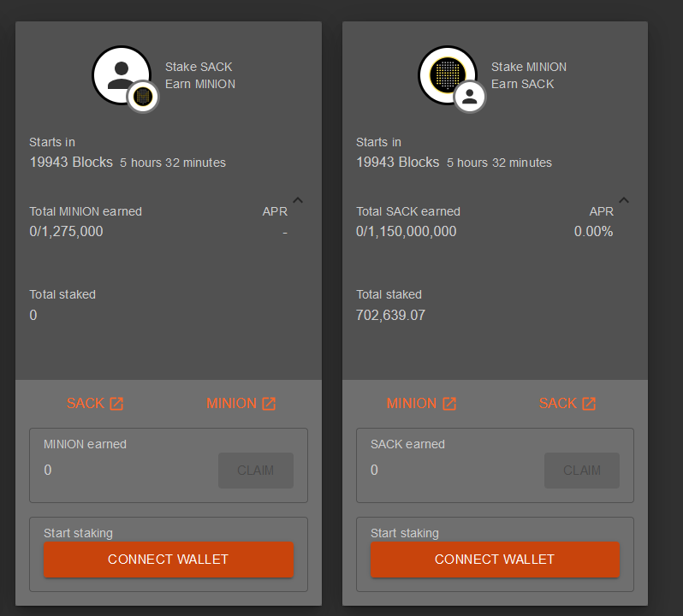Click '0/1,275,000' total MINION earned value
The width and height of the screenshot is (683, 616).
66,231
